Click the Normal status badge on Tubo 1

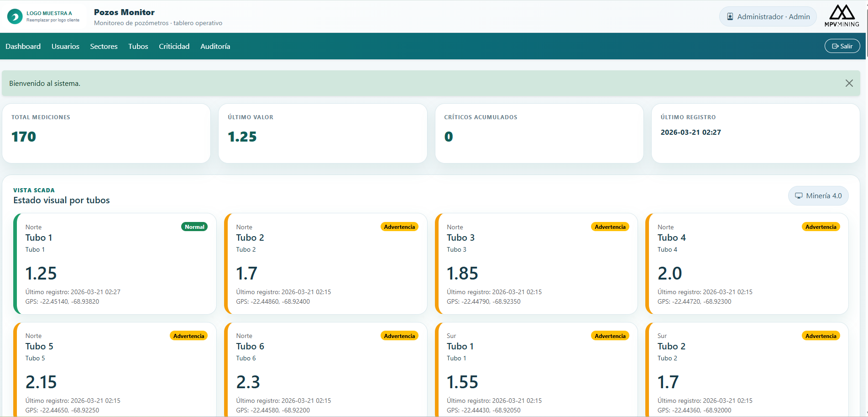pyautogui.click(x=194, y=226)
